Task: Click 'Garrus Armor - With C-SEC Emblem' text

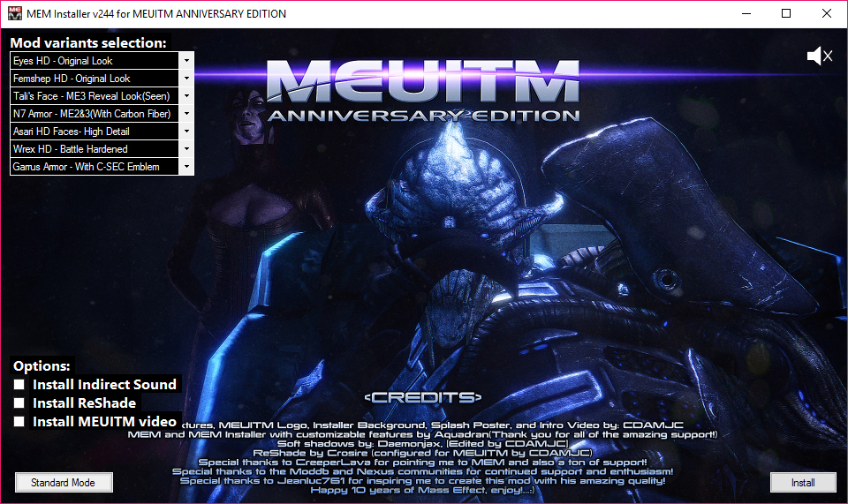Action: pyautogui.click(x=86, y=167)
